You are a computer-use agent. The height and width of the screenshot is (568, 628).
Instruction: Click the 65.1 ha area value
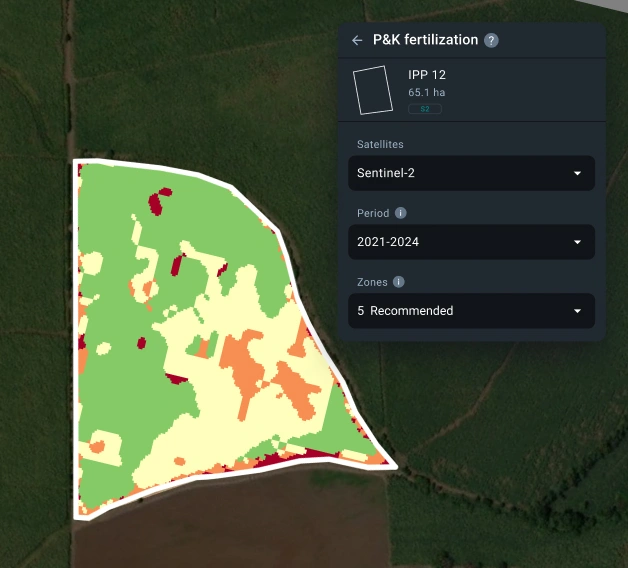tap(427, 93)
